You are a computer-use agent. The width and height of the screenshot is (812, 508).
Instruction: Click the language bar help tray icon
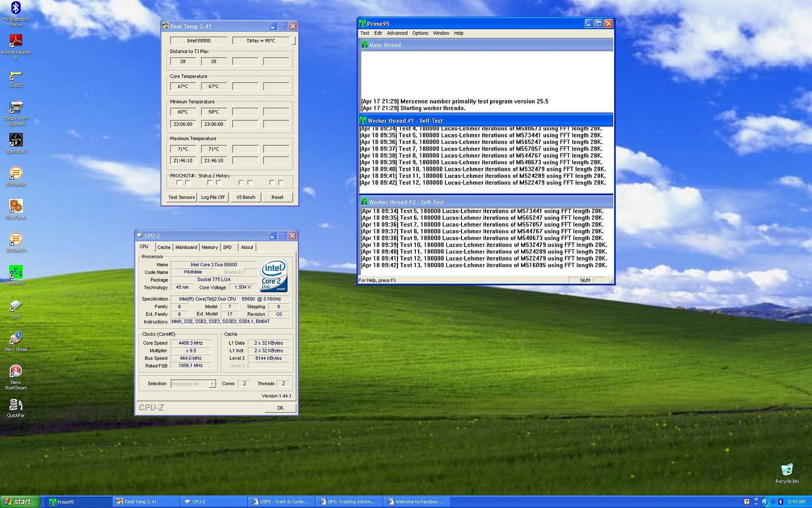click(x=747, y=502)
